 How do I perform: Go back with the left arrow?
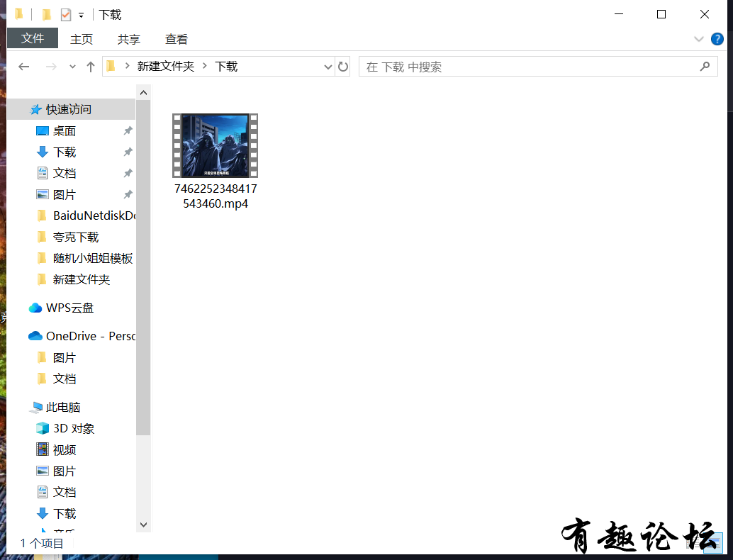pyautogui.click(x=24, y=67)
